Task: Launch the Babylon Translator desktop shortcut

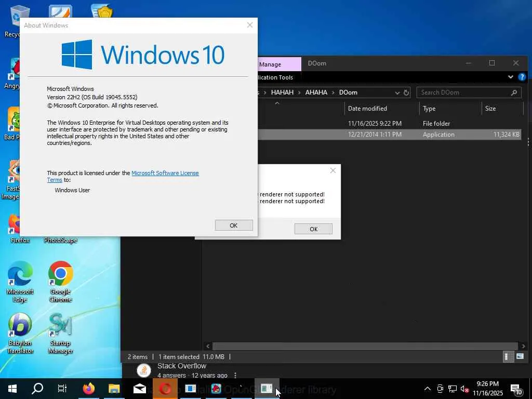Action: (x=20, y=334)
